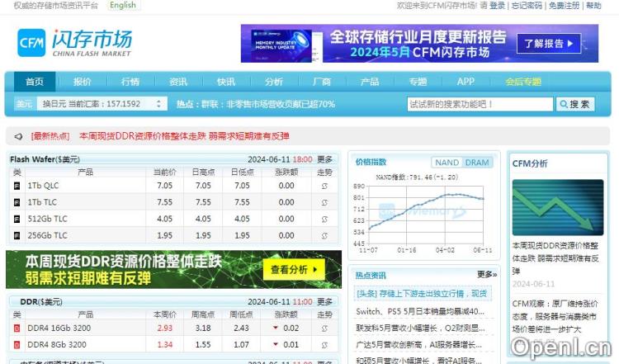Click the speaker icon beside latest hot news
The width and height of the screenshot is (619, 364).
[18, 136]
